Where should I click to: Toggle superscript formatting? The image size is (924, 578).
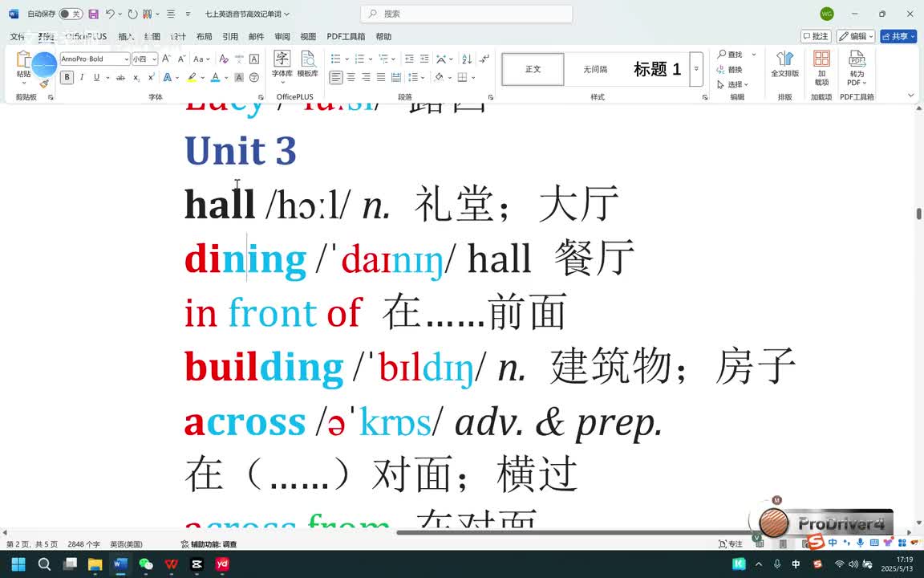[x=152, y=77]
